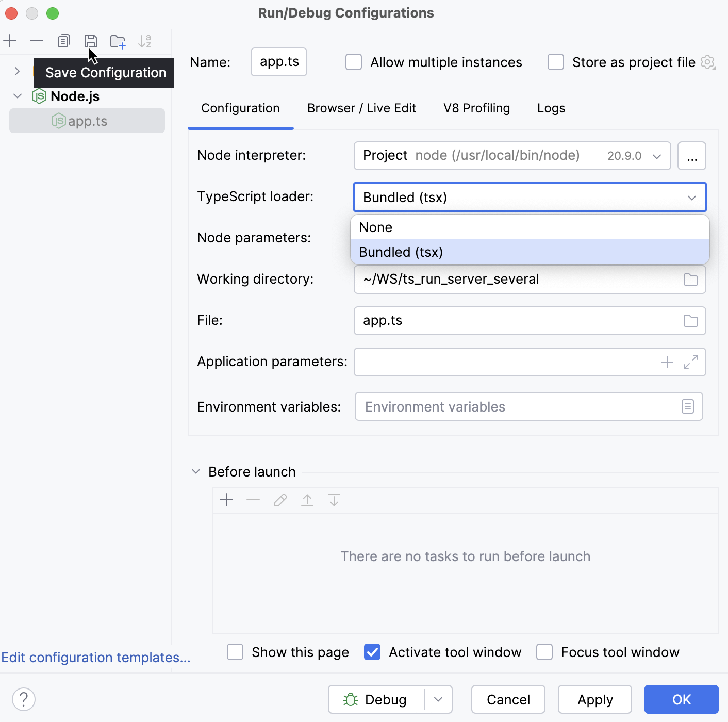Viewport: 728px width, 722px height.
Task: Click the Name field containing app.ts
Action: coord(278,62)
